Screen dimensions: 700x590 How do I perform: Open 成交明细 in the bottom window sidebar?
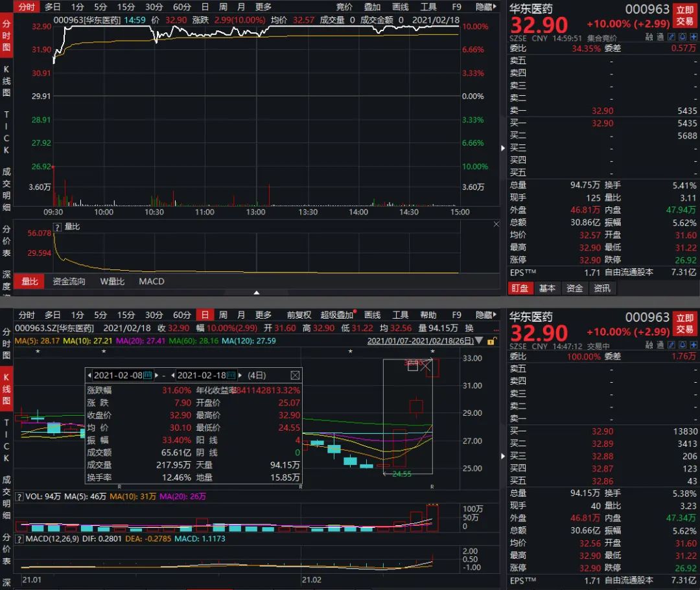[6, 497]
